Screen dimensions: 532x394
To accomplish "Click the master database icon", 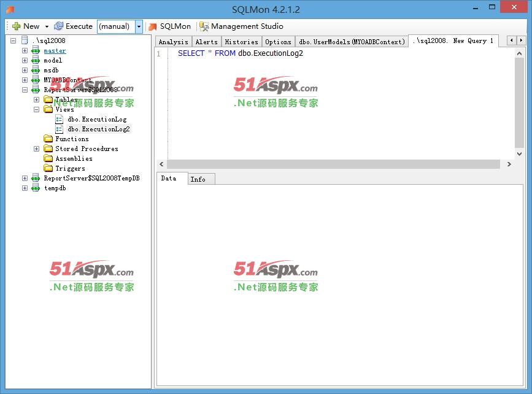I will [x=36, y=50].
